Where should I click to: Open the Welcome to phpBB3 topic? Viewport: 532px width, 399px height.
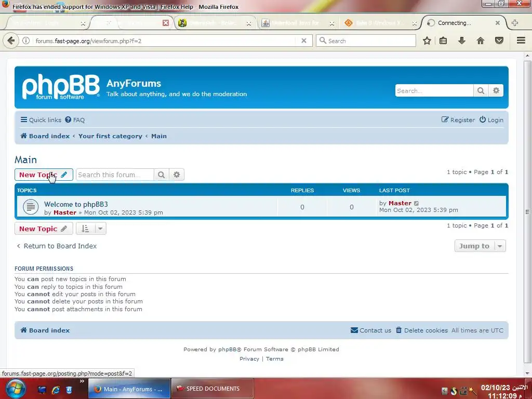(x=76, y=204)
